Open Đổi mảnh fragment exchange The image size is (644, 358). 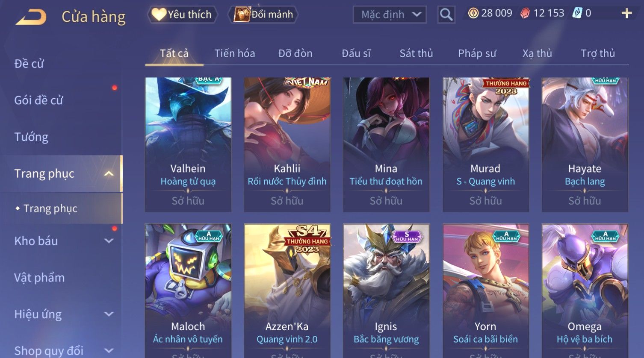(264, 15)
